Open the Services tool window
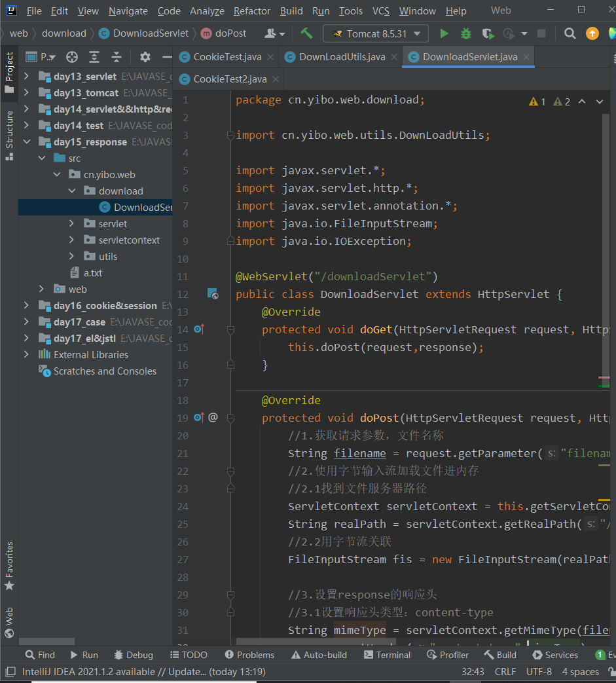616x683 pixels. [x=555, y=655]
